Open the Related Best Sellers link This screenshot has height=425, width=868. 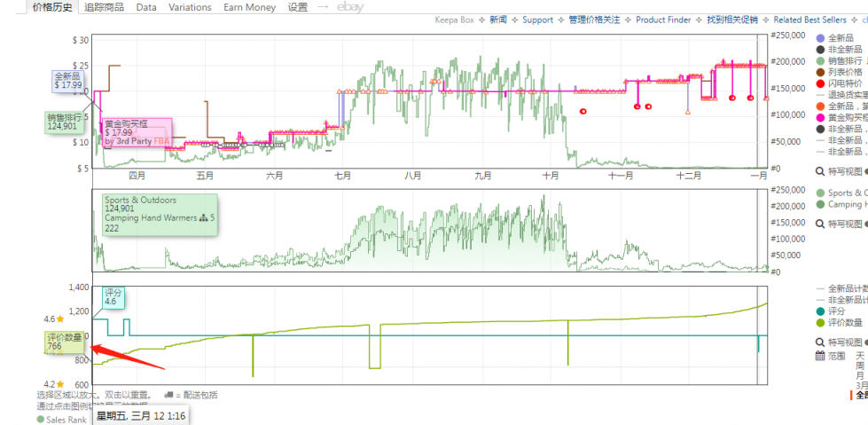click(809, 20)
